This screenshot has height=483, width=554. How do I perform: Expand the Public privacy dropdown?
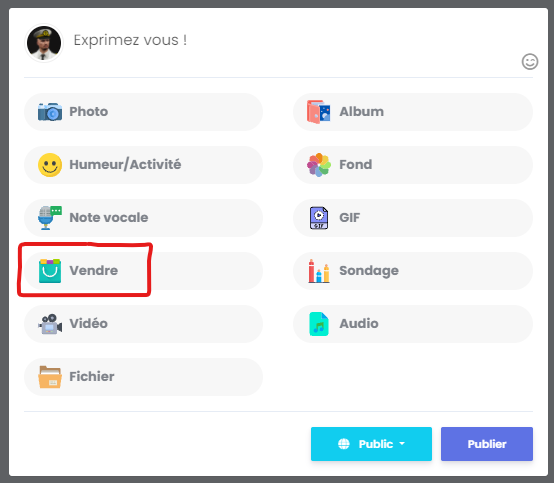(x=371, y=444)
